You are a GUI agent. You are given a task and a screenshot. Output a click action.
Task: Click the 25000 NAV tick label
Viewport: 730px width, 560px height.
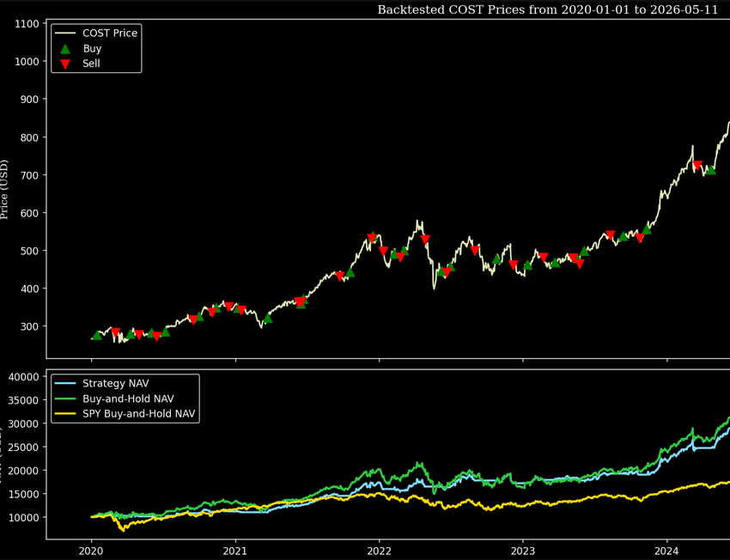(x=24, y=447)
